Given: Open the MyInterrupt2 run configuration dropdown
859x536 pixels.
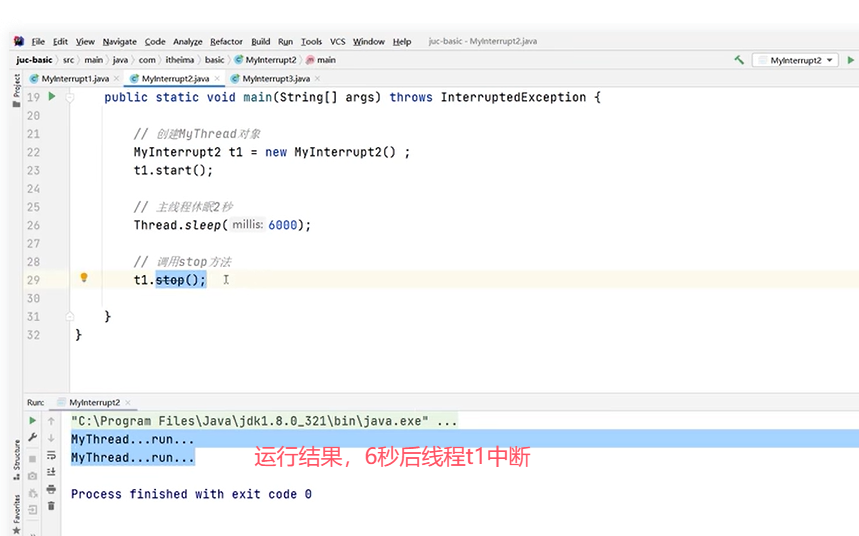Looking at the screenshot, I should (795, 60).
